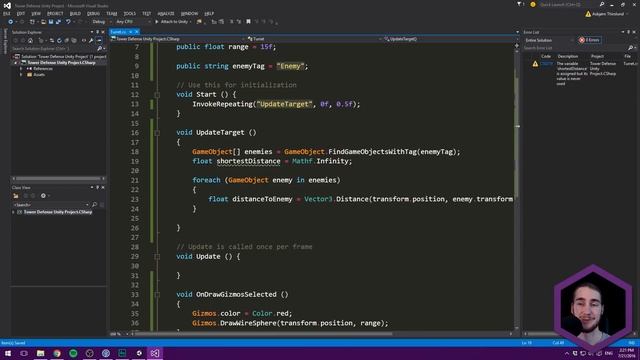Open the BUILD menu
Screen dimensions: 640x360
click(x=75, y=13)
